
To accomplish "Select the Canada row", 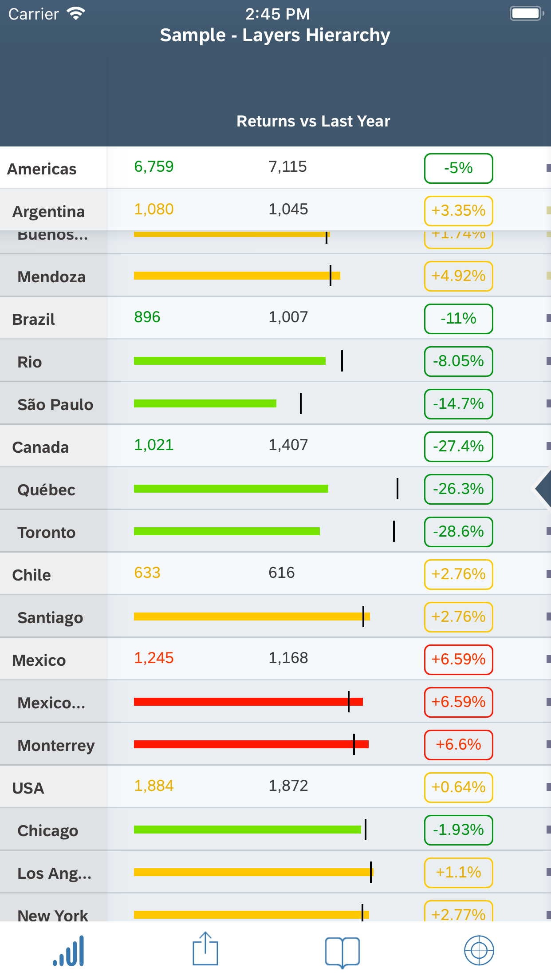I will pyautogui.click(x=41, y=447).
